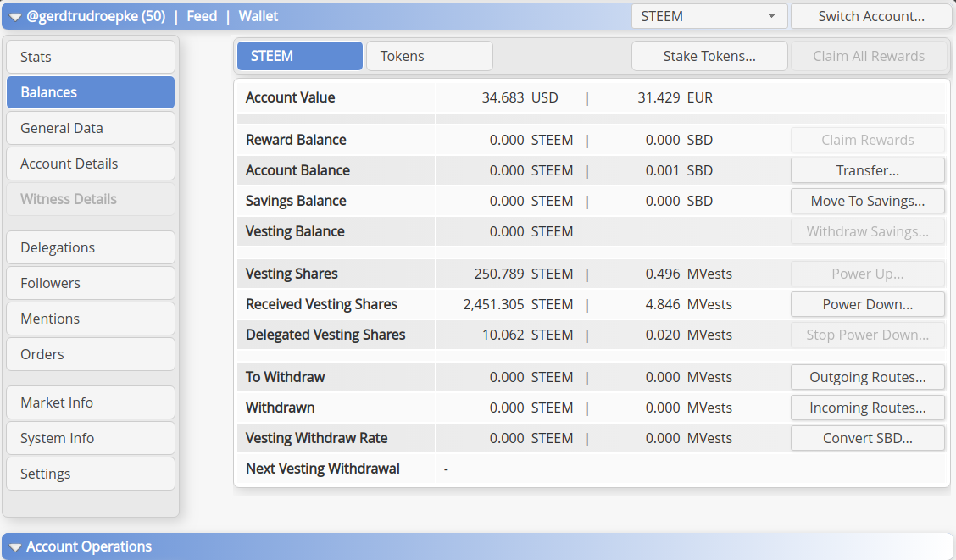Click the Withdrawn label

coord(280,408)
